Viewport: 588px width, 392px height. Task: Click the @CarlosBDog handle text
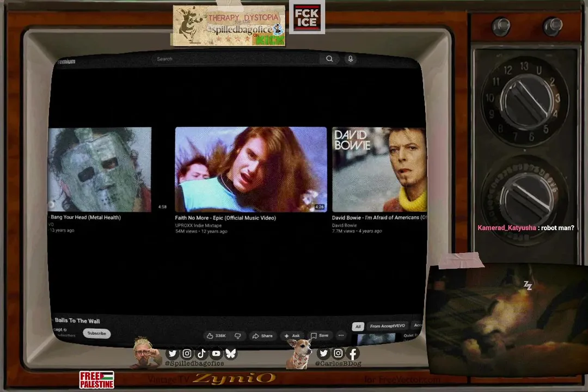click(338, 363)
